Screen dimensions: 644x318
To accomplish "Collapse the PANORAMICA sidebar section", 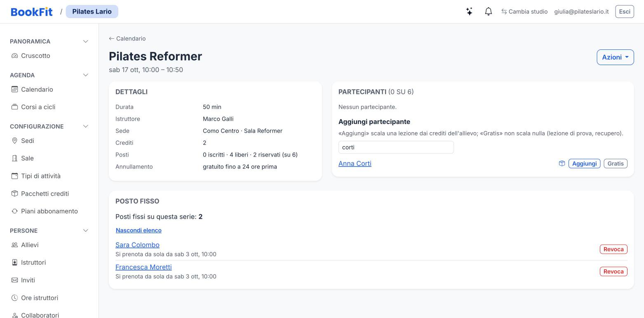I will [86, 41].
